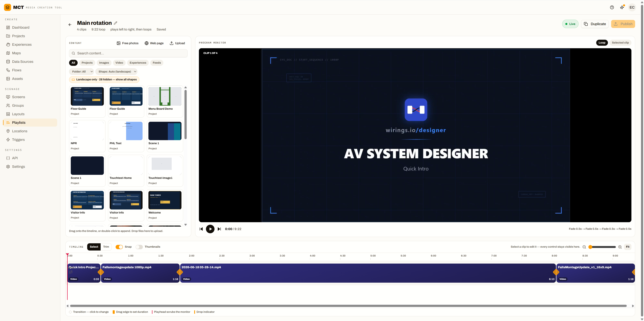The image size is (644, 321).
Task: Click landscape only show all shapes notice
Action: click(x=104, y=80)
